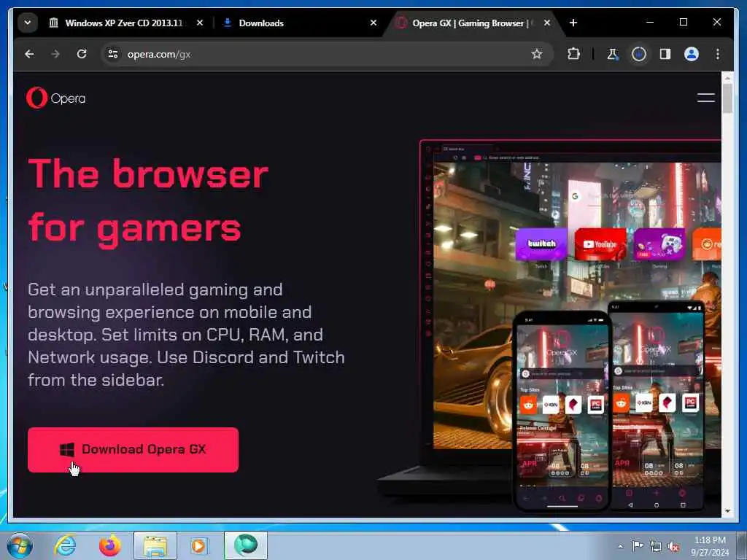747x560 pixels.
Task: Open the Extensions puzzle icon
Action: point(573,54)
